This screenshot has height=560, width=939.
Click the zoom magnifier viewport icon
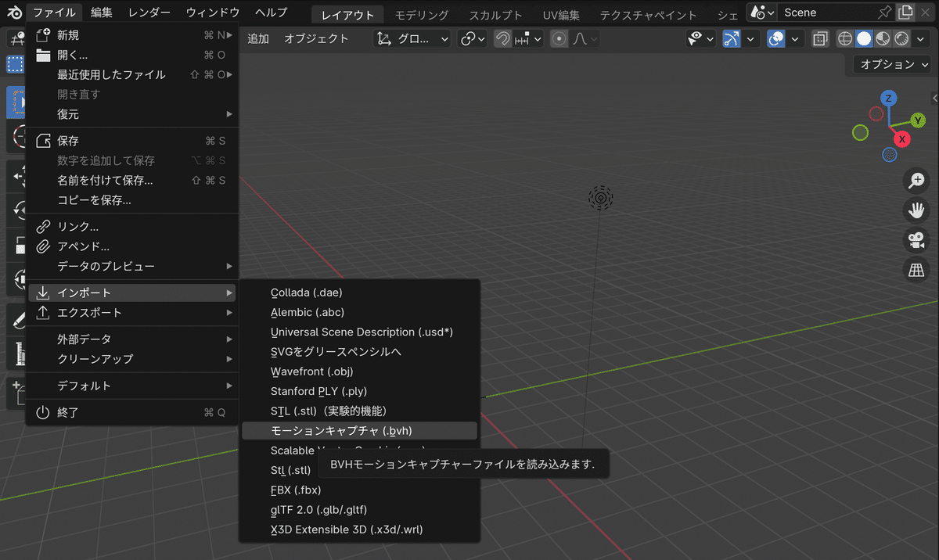click(915, 181)
